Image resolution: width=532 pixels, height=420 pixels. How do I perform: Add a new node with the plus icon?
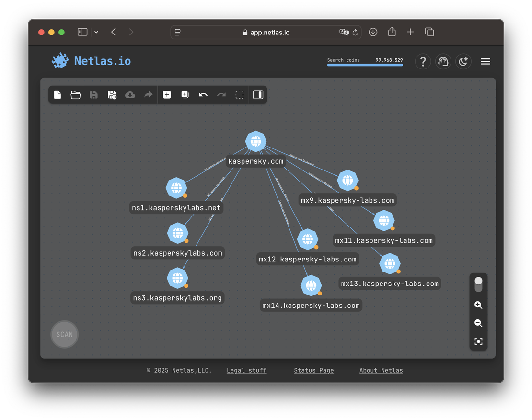[x=167, y=95]
